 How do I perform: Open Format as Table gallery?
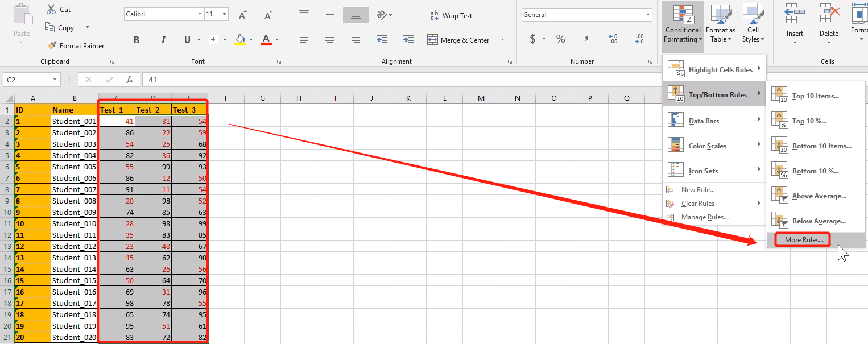click(x=721, y=24)
